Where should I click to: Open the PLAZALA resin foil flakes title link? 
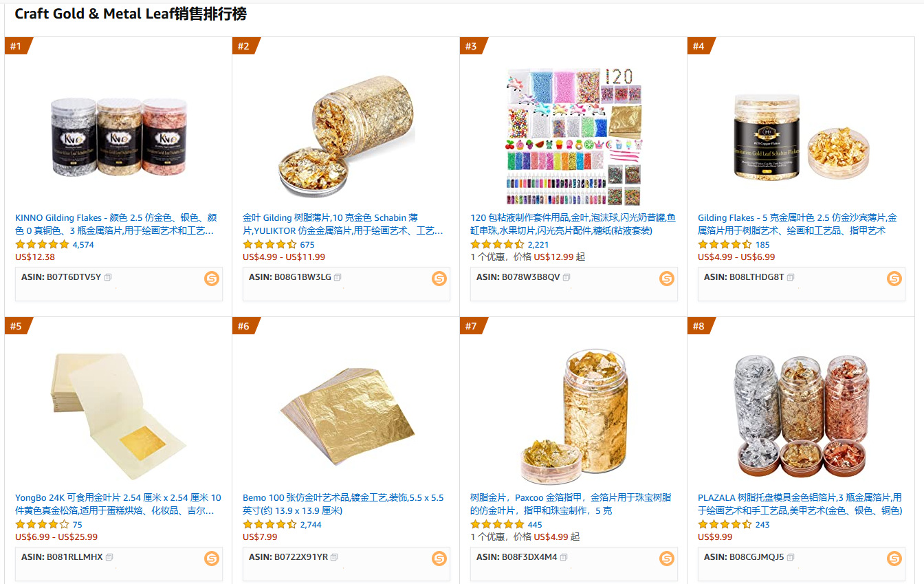[800, 504]
